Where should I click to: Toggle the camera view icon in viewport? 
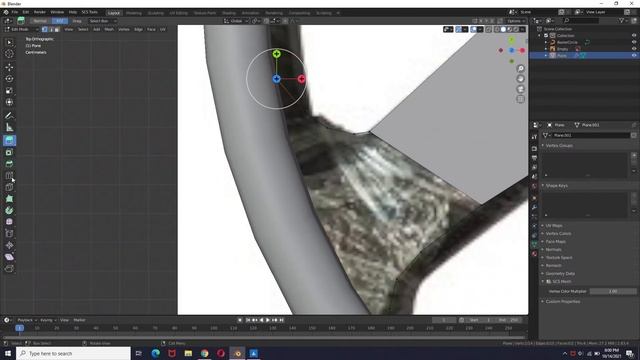pyautogui.click(x=520, y=89)
